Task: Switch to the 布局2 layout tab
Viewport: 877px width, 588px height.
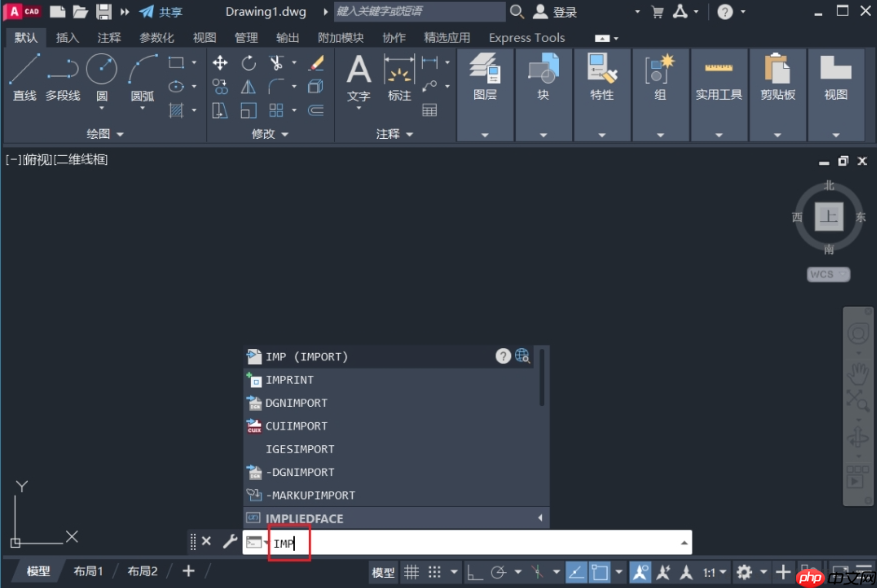Action: point(142,571)
